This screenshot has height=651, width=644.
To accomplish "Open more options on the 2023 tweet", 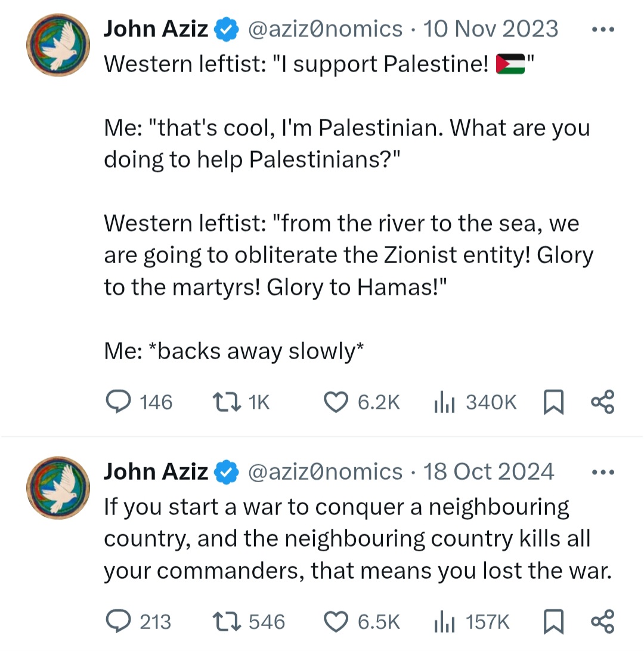I will coord(603,29).
